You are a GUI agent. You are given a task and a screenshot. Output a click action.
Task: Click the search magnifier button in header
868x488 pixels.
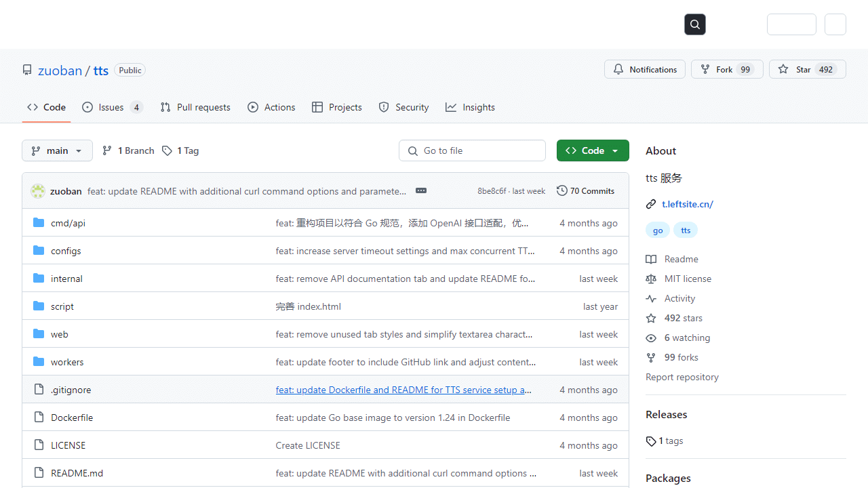[695, 24]
